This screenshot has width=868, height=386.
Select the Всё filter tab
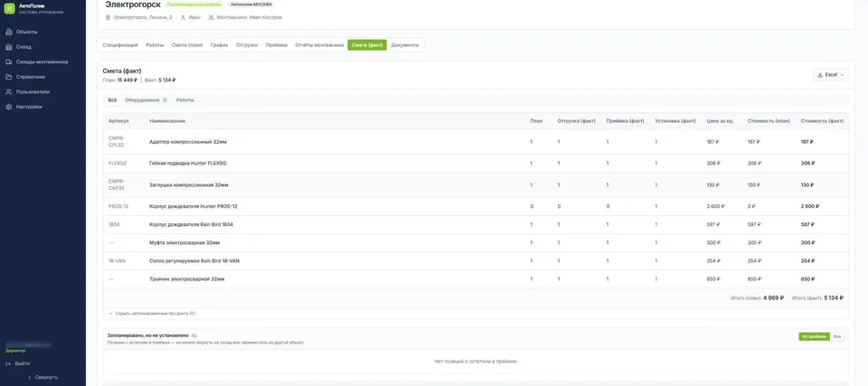(112, 100)
